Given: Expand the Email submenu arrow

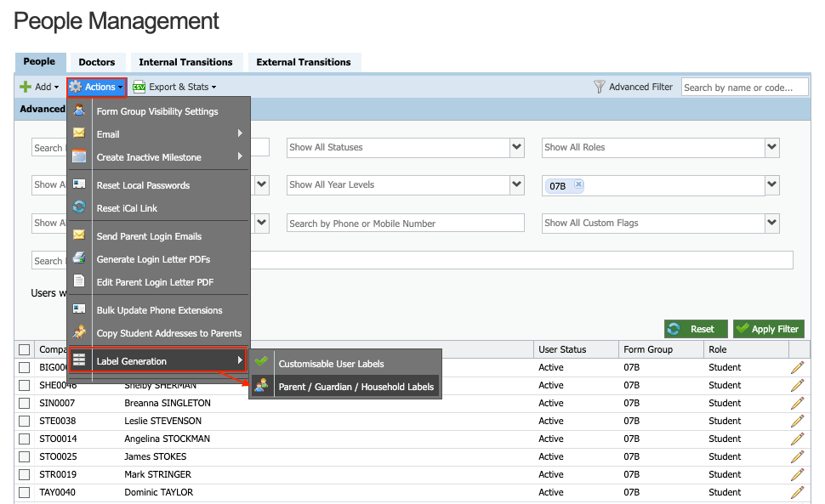Looking at the screenshot, I should [x=240, y=133].
